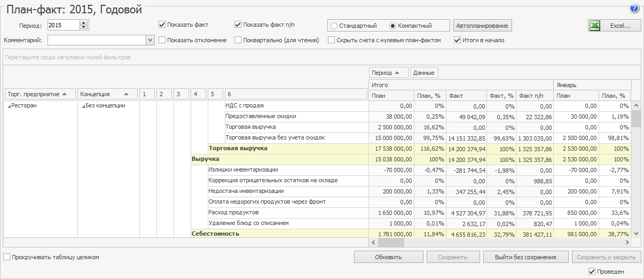Click the horizontal scrollbar thumb of the table
The image size is (644, 279).
coord(390,243)
